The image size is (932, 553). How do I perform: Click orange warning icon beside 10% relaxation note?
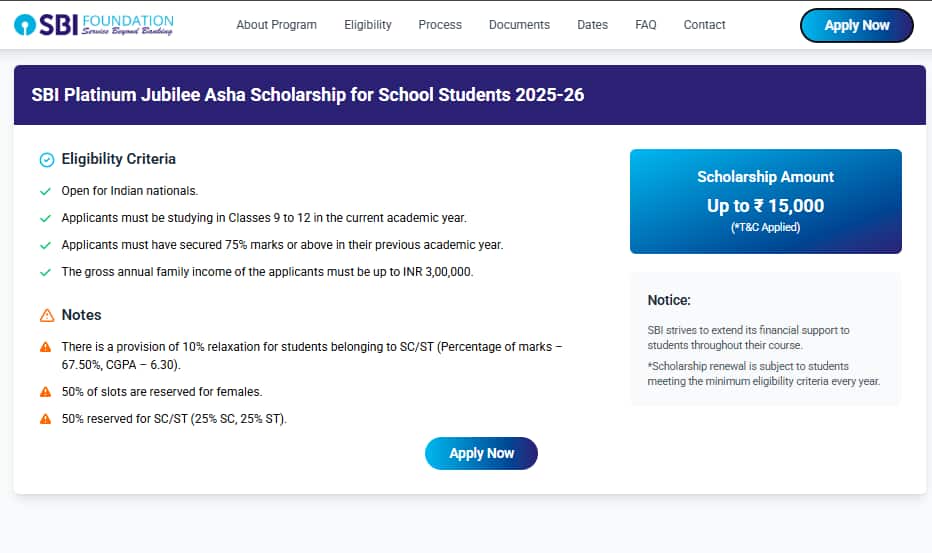point(45,347)
